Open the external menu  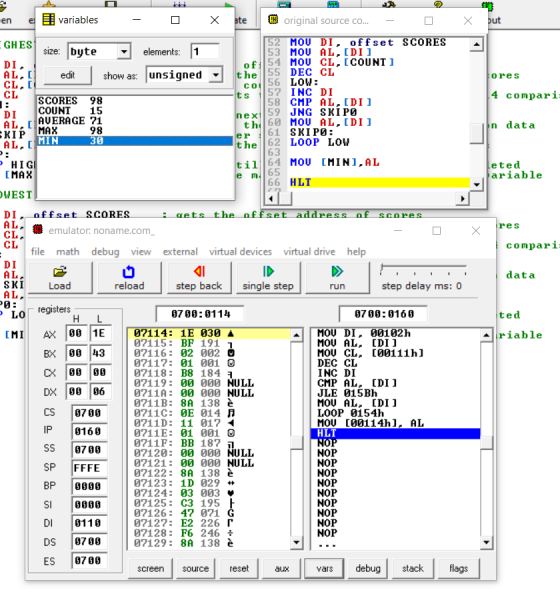pos(180,251)
